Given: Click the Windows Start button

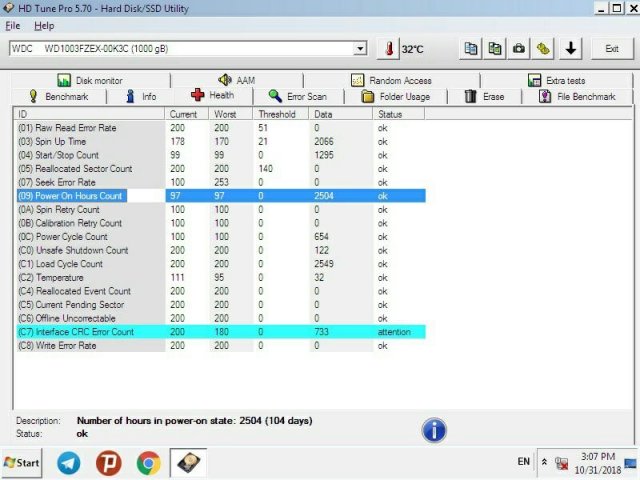Looking at the screenshot, I should coord(22,463).
